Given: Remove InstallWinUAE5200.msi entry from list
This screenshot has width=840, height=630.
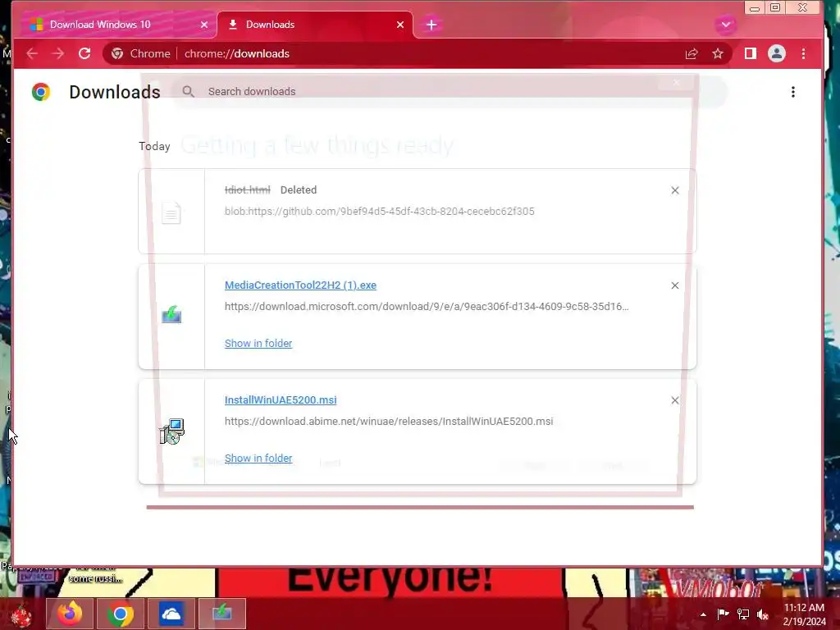Looking at the screenshot, I should point(675,400).
